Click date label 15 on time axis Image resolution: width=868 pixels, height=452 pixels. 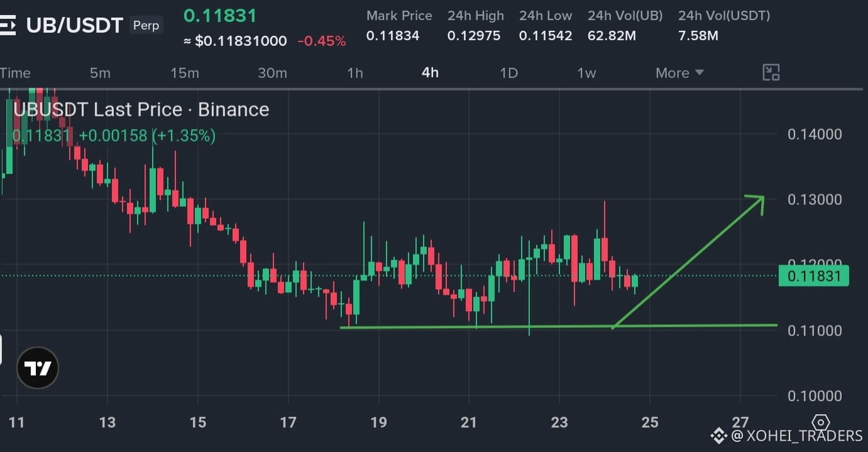click(198, 422)
